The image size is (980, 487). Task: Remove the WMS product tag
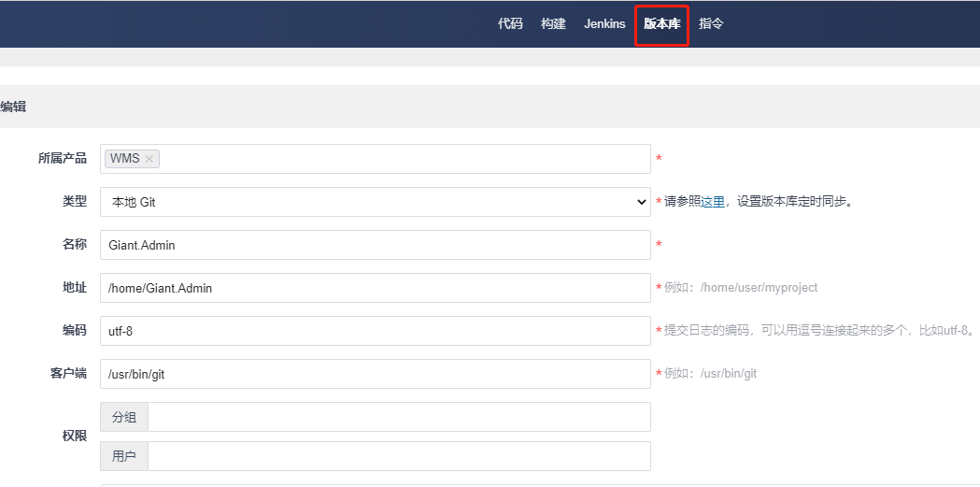coord(149,159)
